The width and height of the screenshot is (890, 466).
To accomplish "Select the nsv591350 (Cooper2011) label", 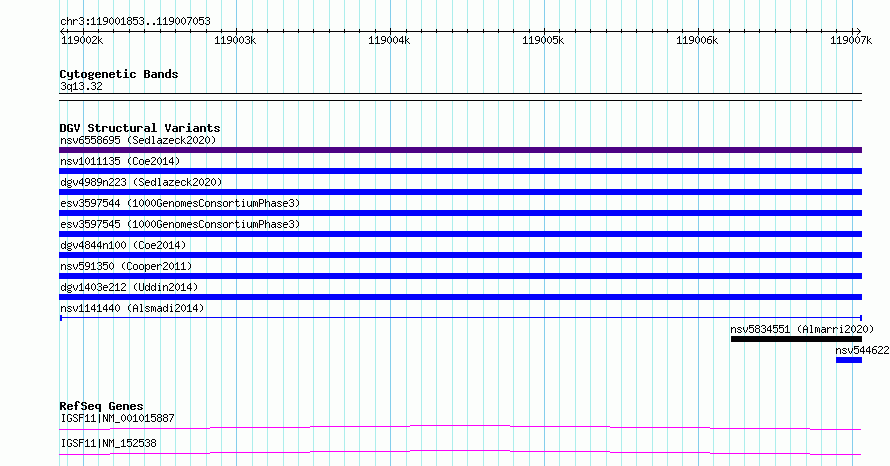I will tap(126, 266).
